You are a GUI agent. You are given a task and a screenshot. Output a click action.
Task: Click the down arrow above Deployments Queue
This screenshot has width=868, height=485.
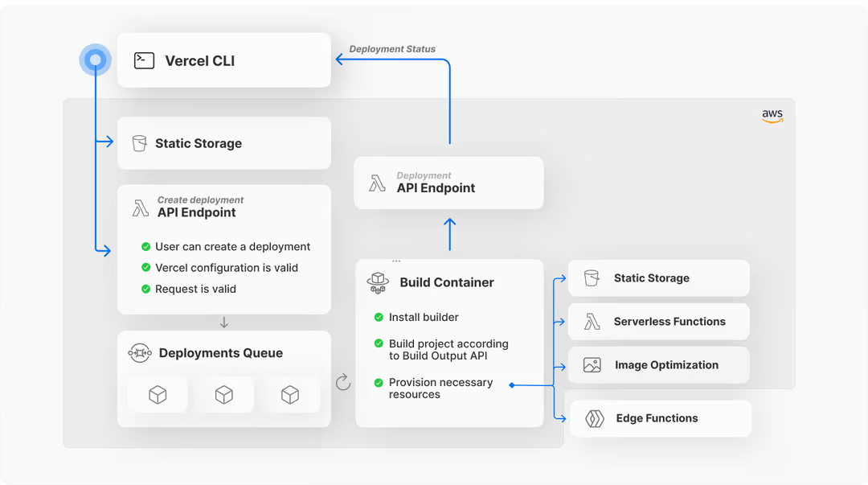click(x=224, y=323)
